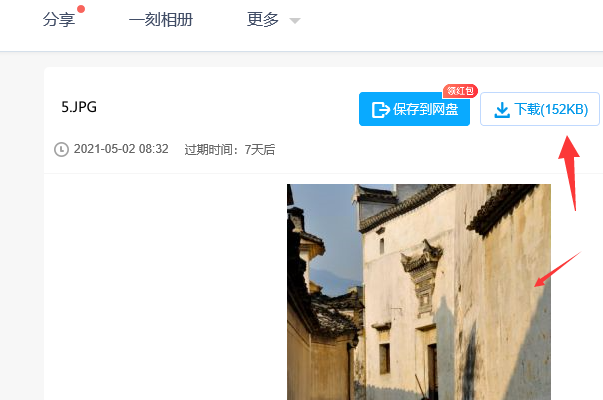This screenshot has width=603, height=400.
Task: Select the file name 5.JPG
Action: tap(79, 107)
